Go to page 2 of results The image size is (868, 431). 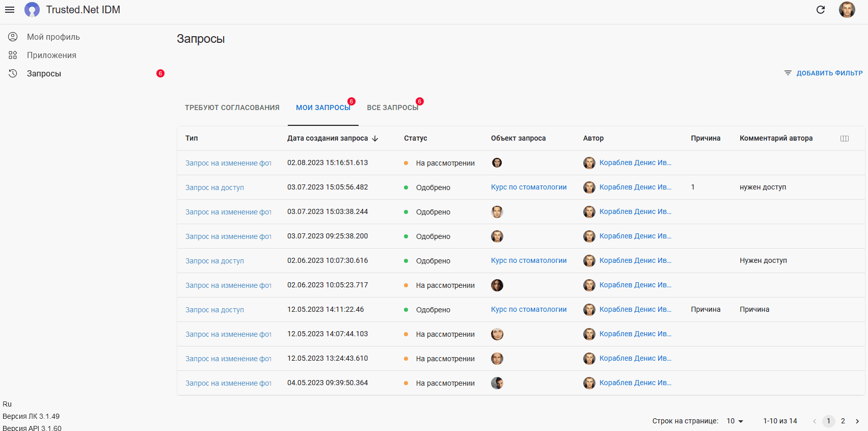pos(843,421)
